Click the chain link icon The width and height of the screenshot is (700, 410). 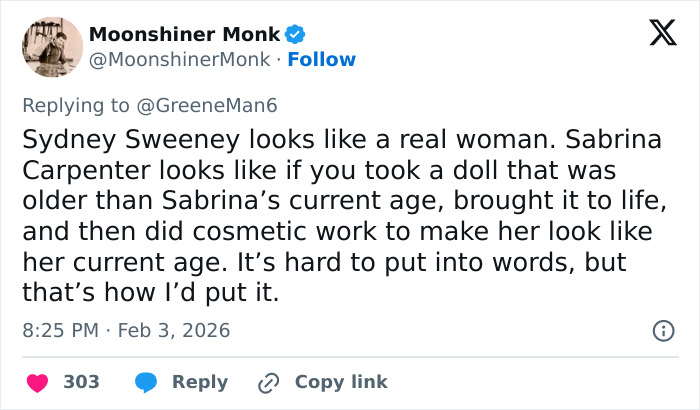tap(268, 382)
